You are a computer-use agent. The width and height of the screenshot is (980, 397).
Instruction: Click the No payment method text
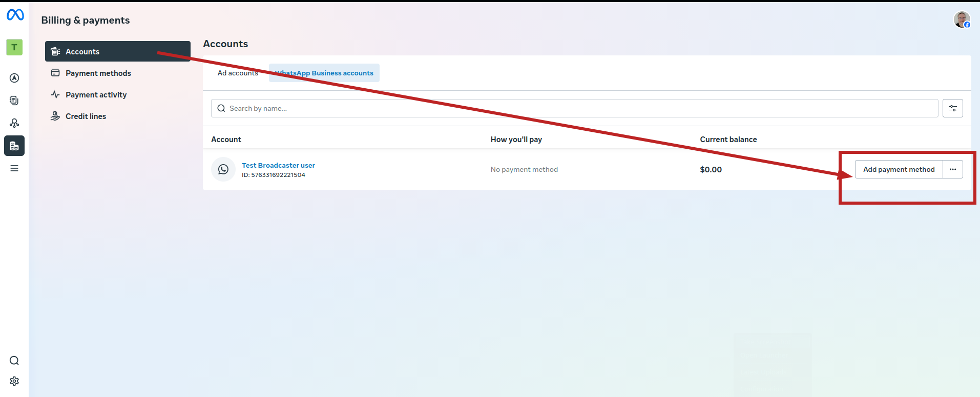click(x=524, y=169)
